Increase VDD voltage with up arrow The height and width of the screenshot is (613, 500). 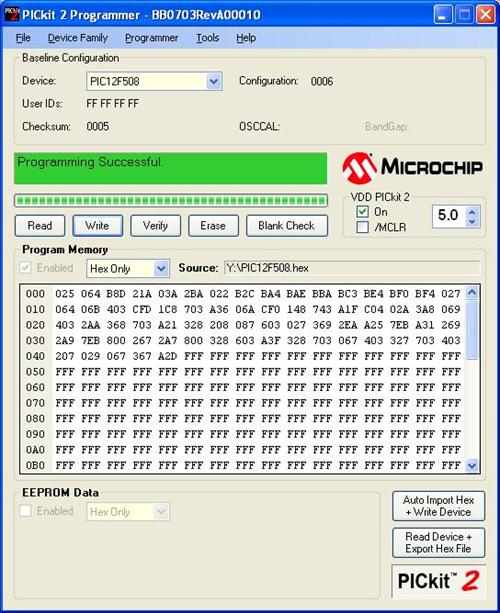[472, 212]
